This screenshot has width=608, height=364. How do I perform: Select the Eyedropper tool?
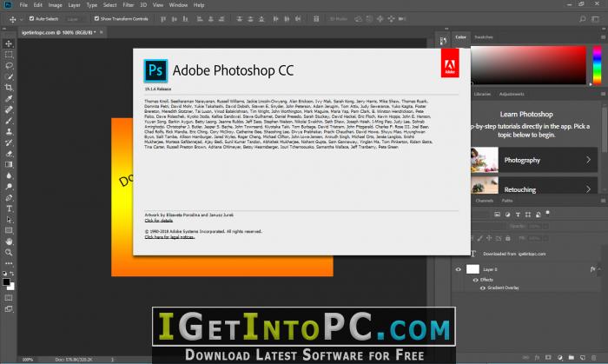pos(9,98)
